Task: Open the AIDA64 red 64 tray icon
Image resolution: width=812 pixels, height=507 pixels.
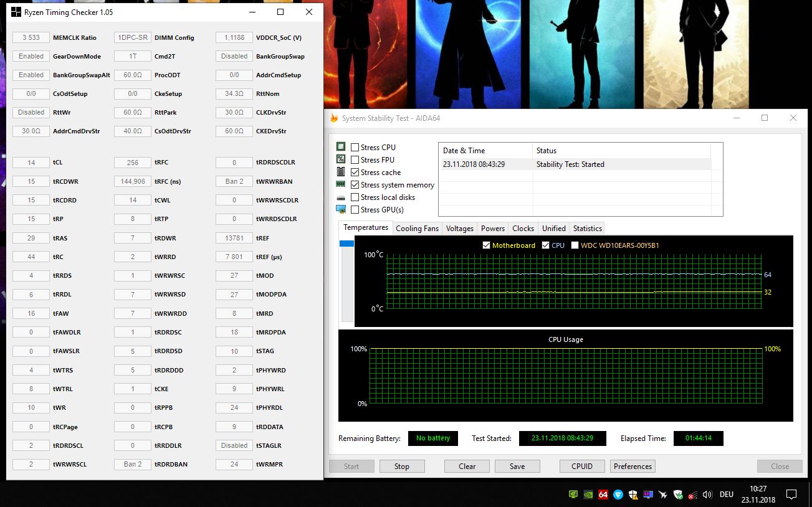Action: (603, 495)
